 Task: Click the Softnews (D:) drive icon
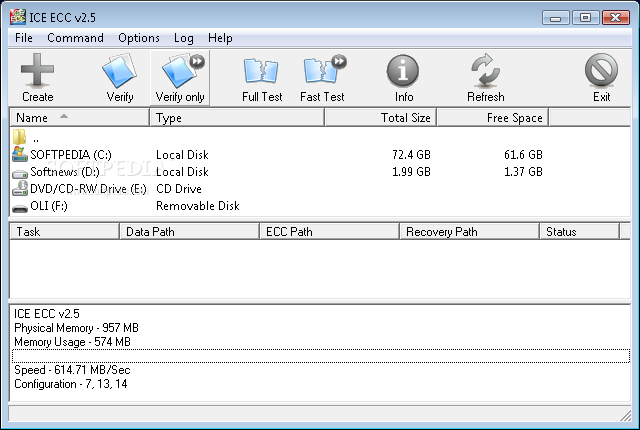point(20,174)
